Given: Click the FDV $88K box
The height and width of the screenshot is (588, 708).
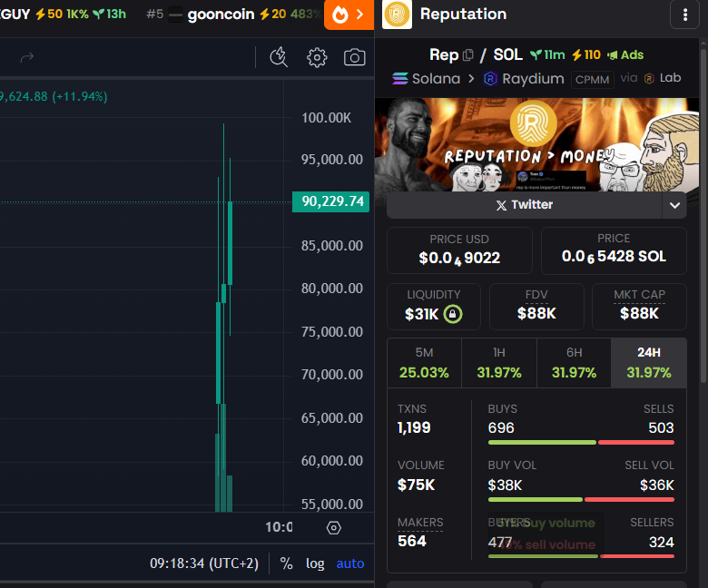Looking at the screenshot, I should 536,307.
